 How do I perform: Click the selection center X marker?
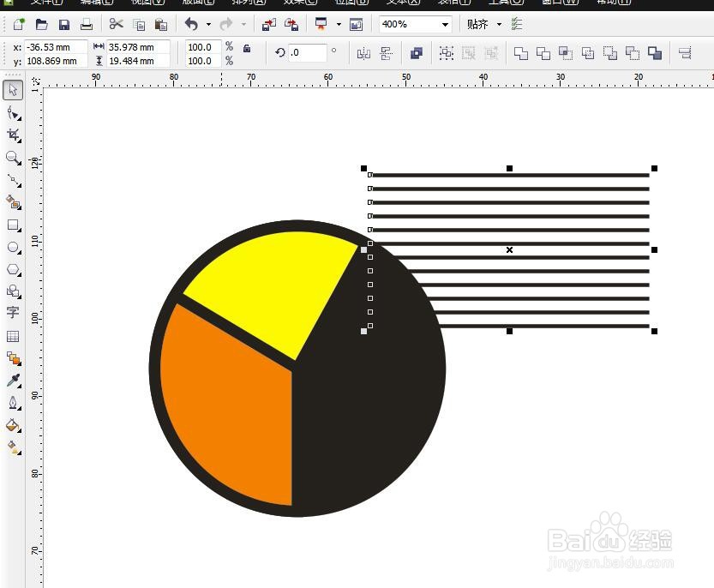point(509,249)
